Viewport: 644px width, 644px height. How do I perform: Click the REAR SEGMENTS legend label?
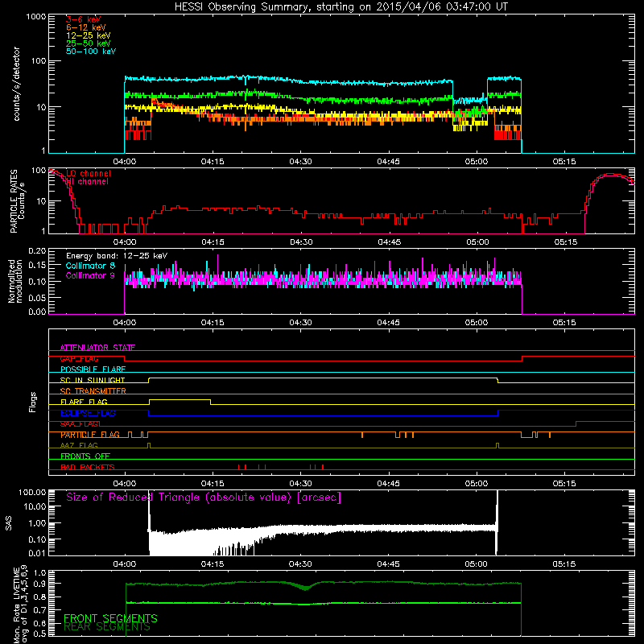(x=107, y=627)
